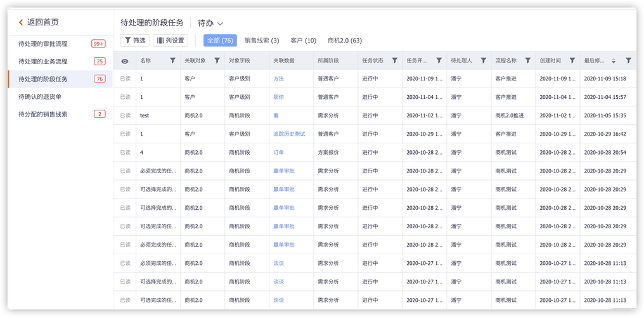Screen dimensions: 644x317
Task: Select the 销售线索 (3) tab
Action: pyautogui.click(x=262, y=41)
